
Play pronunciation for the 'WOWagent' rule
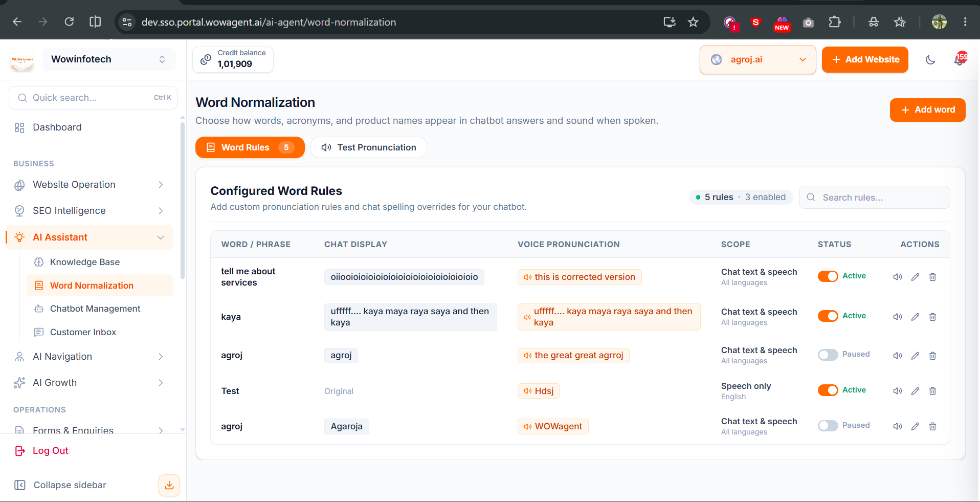pyautogui.click(x=898, y=426)
